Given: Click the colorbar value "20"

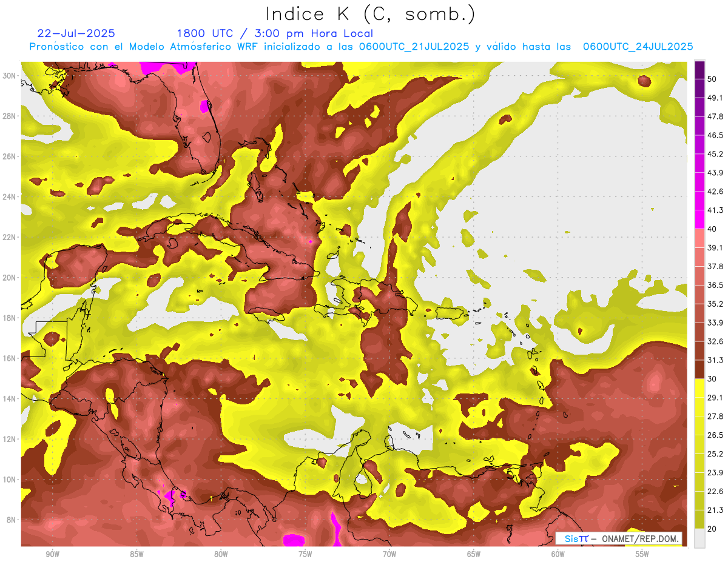Looking at the screenshot, I should coord(712,529).
